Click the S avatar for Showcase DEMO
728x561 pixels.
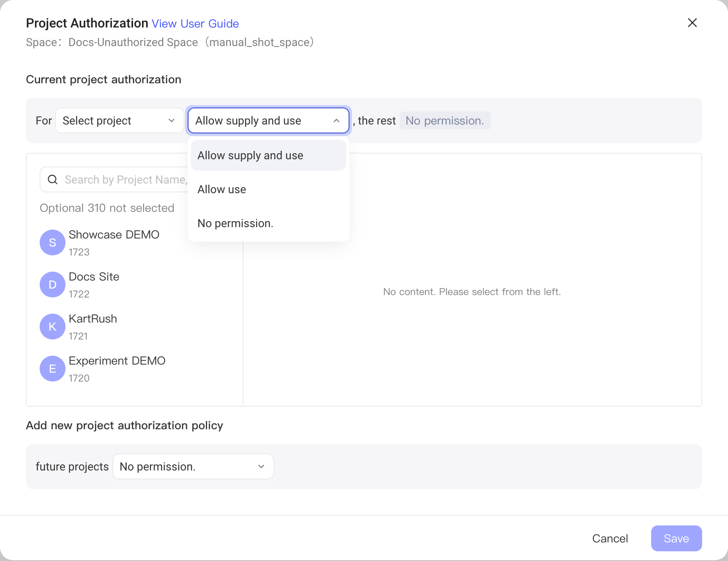[53, 243]
